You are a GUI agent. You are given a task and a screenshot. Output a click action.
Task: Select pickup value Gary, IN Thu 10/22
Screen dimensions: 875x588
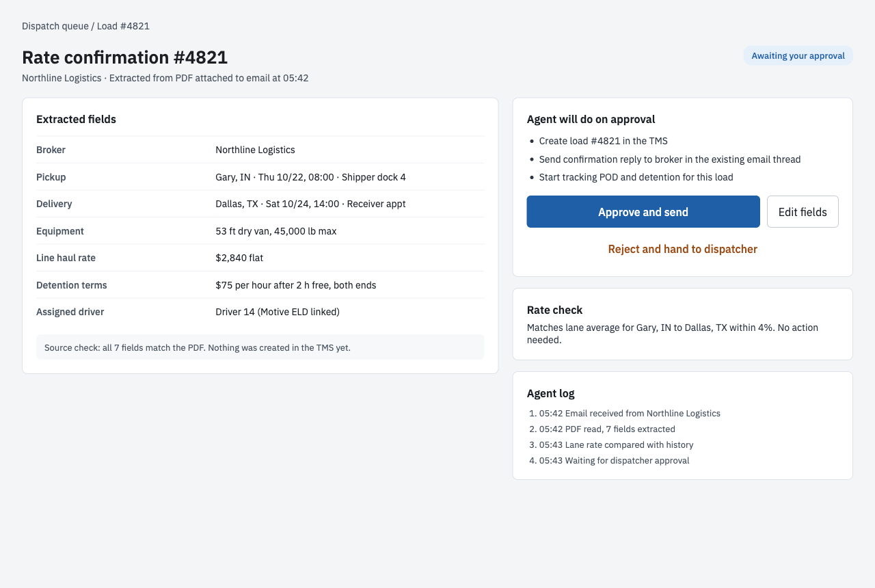[x=310, y=177]
